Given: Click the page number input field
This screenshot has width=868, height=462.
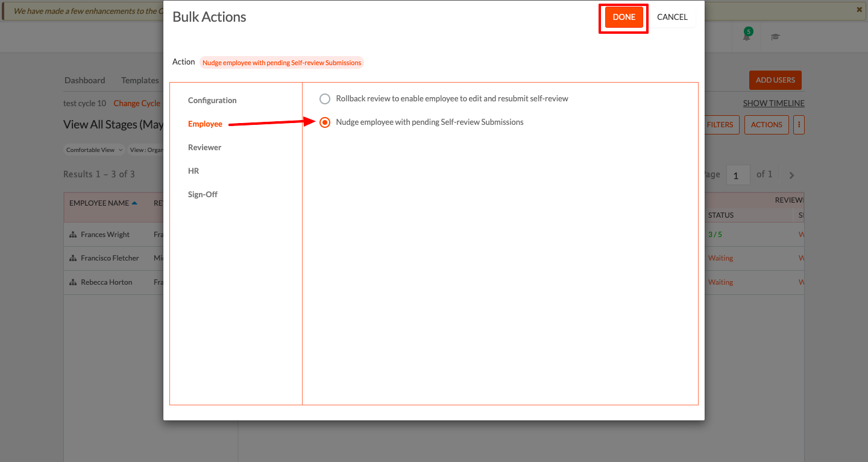Looking at the screenshot, I should [x=738, y=176].
